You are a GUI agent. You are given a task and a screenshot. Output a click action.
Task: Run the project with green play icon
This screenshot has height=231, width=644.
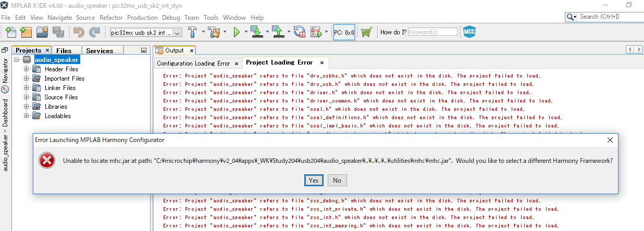[x=237, y=32]
